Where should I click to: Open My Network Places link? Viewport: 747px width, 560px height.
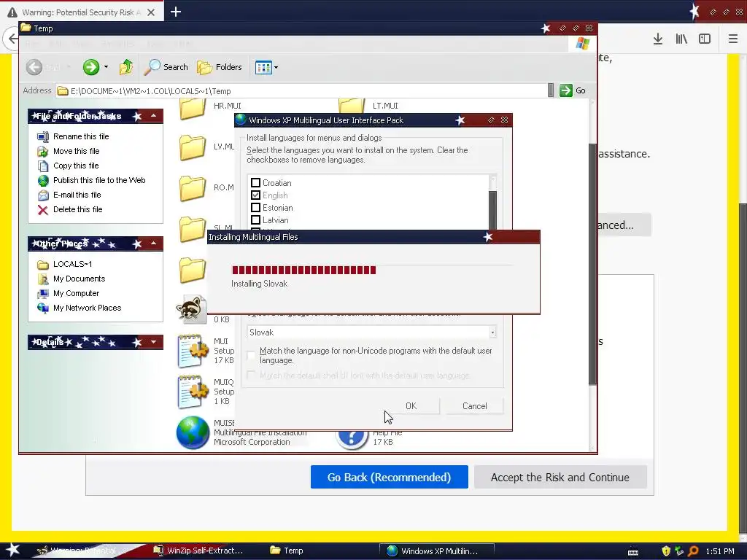point(88,308)
